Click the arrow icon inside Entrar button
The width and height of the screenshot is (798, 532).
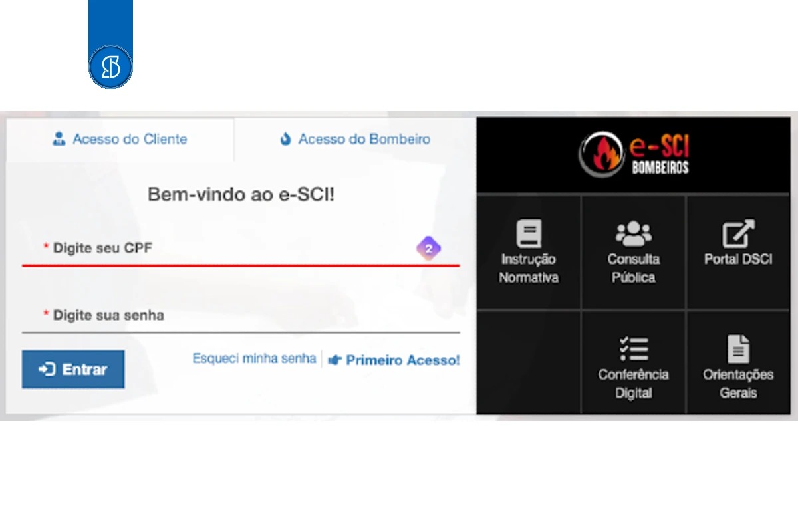pos(47,370)
